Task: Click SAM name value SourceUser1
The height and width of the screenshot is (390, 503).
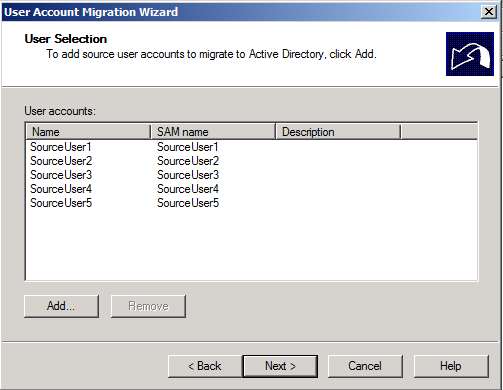Action: (188, 147)
